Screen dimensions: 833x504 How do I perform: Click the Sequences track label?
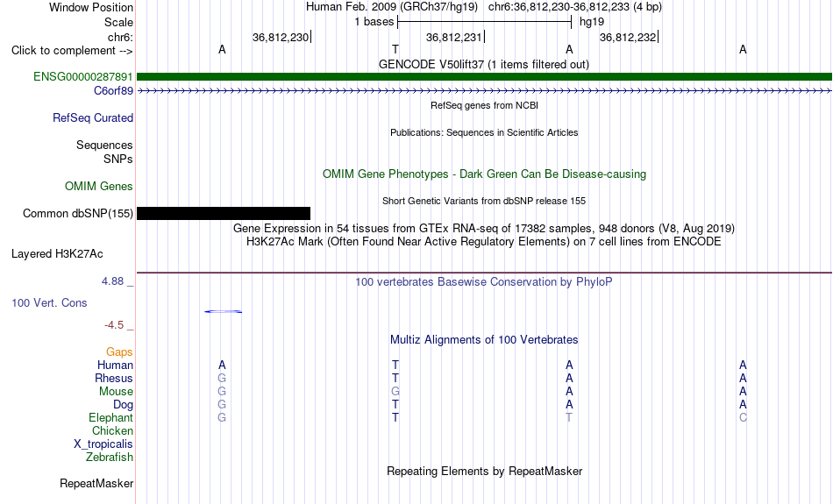click(104, 145)
